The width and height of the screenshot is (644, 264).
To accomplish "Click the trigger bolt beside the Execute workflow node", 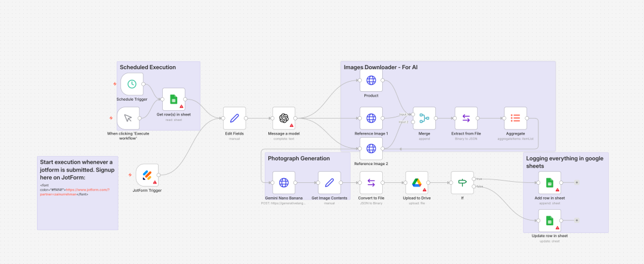I will 111,118.
